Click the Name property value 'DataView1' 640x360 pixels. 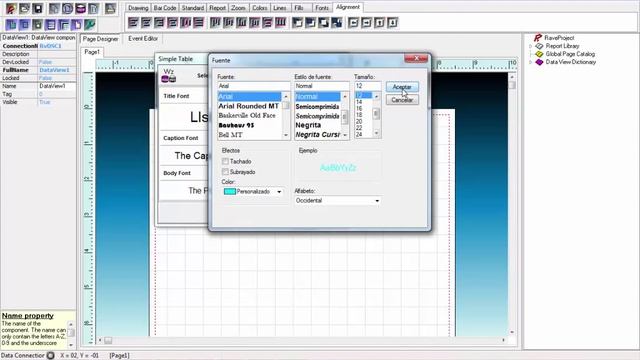[x=56, y=86]
